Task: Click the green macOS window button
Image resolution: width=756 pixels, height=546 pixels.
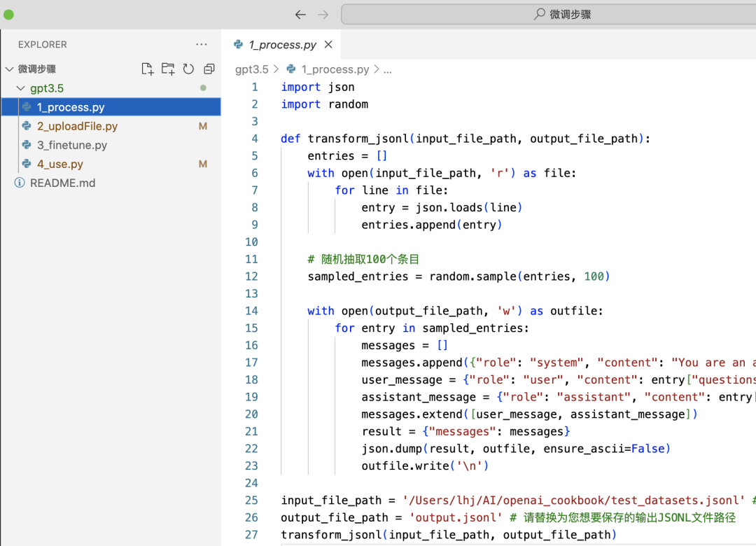Action: pos(8,15)
